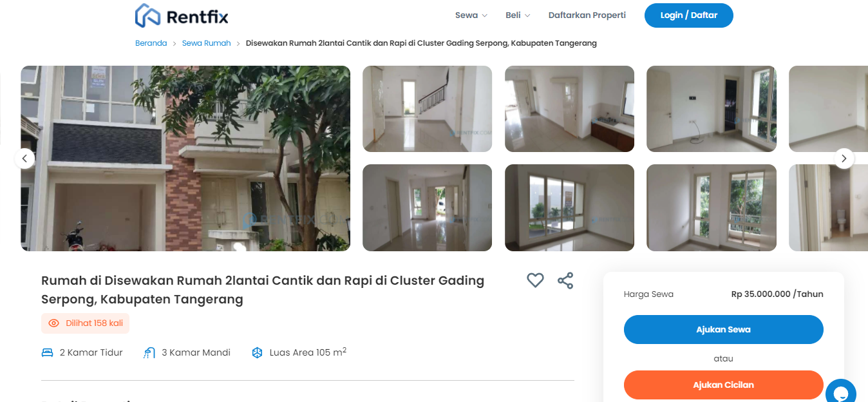
Task: Click the area cube icon by Luas Area
Action: (x=257, y=352)
